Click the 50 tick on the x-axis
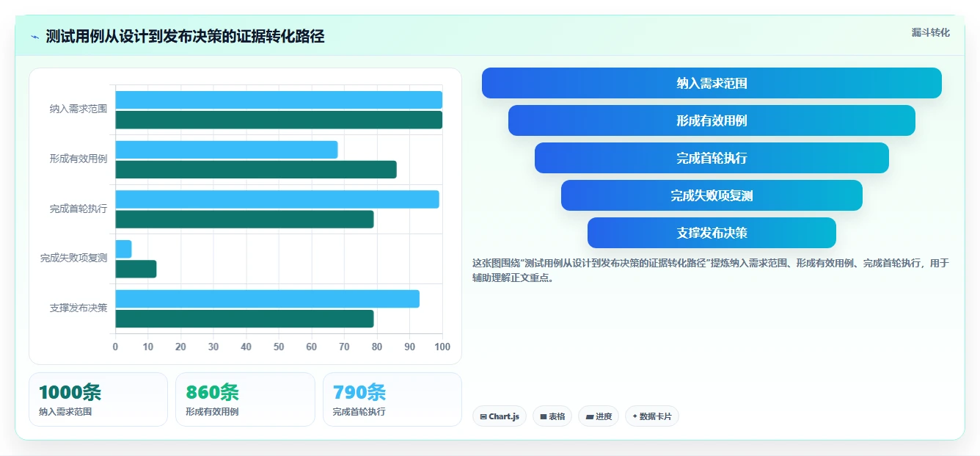 pos(279,347)
